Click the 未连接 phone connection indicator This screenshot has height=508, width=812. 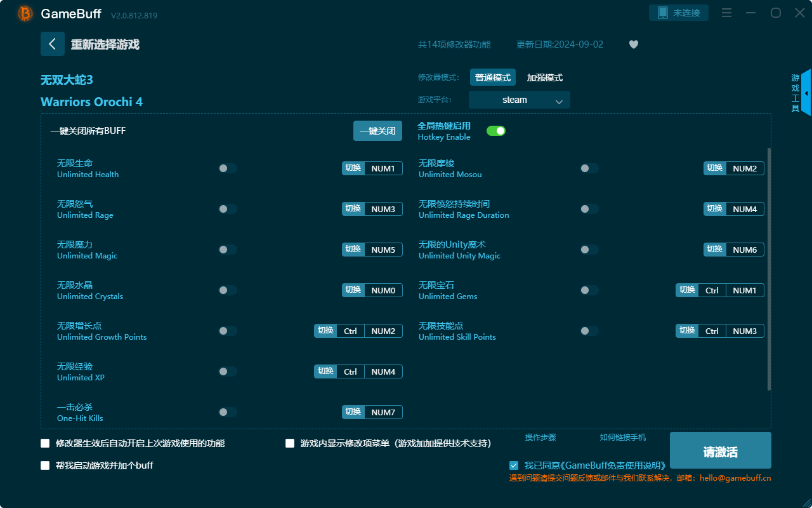coord(678,12)
